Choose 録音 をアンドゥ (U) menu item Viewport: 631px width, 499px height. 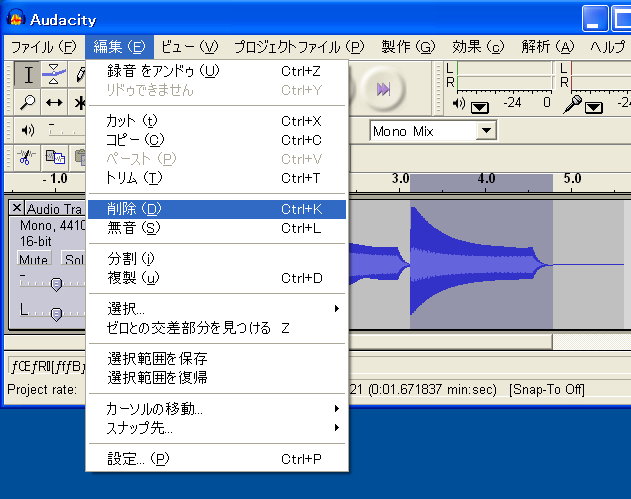[218, 71]
